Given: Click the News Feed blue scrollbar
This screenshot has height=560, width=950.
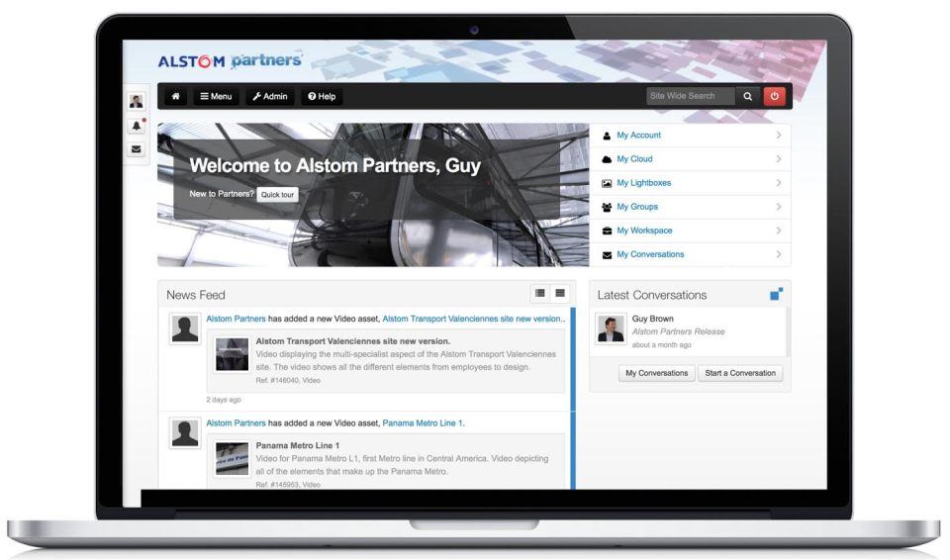Looking at the screenshot, I should coord(573,398).
